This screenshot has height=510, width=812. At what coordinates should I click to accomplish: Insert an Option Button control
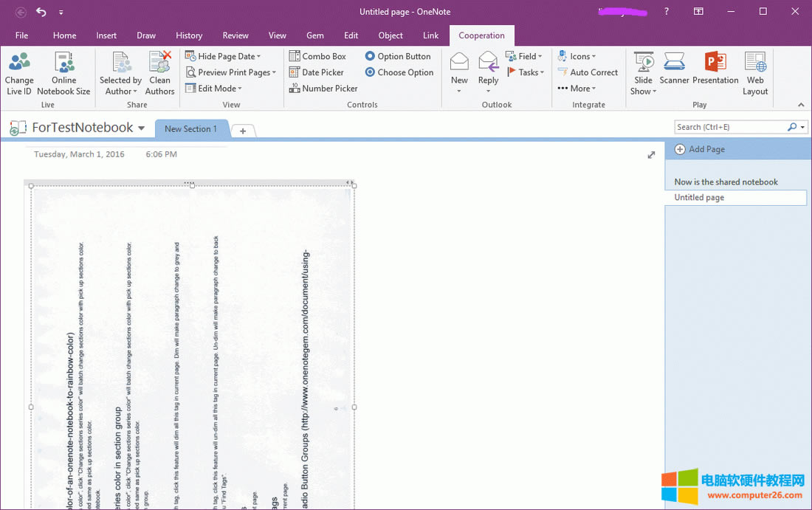coord(397,56)
